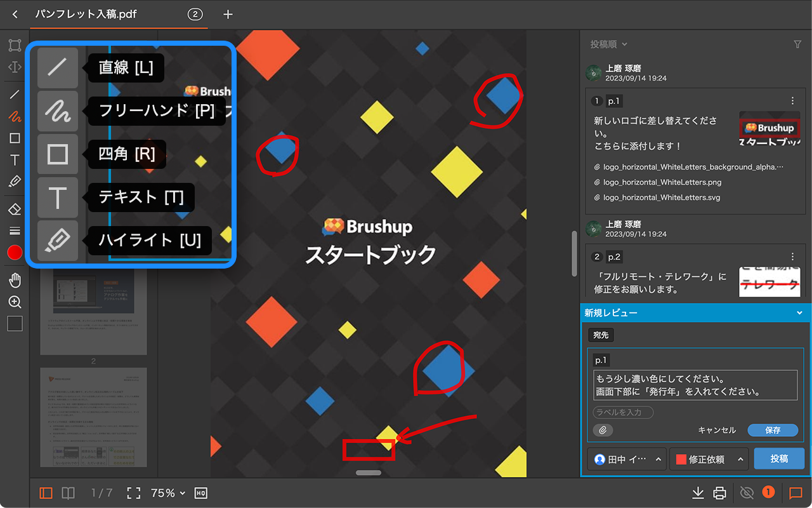Click the 保存 save button

tap(773, 430)
